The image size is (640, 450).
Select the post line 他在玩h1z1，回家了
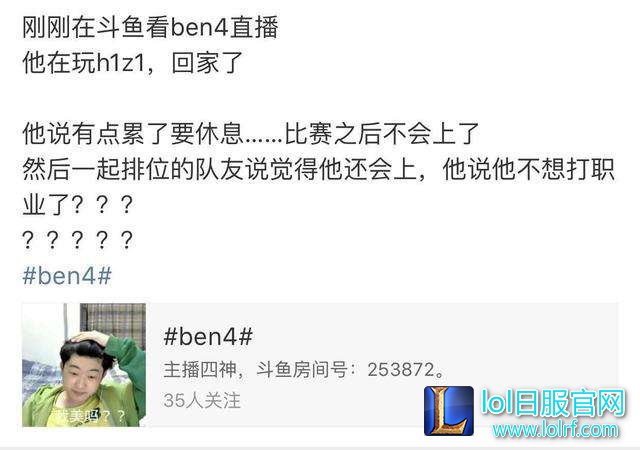(x=133, y=63)
